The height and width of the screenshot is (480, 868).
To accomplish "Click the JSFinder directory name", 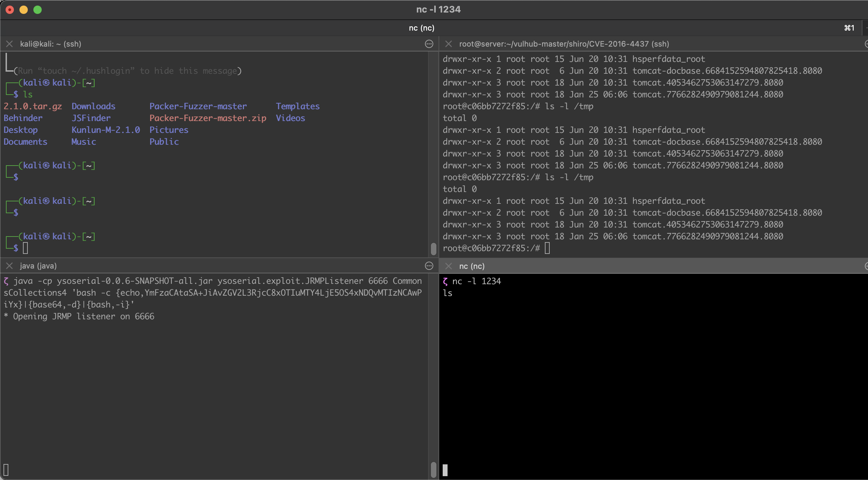I will click(x=91, y=118).
